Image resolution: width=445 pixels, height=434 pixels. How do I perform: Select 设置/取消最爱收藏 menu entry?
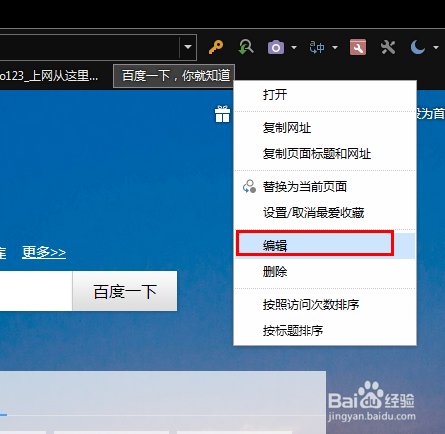(325, 213)
